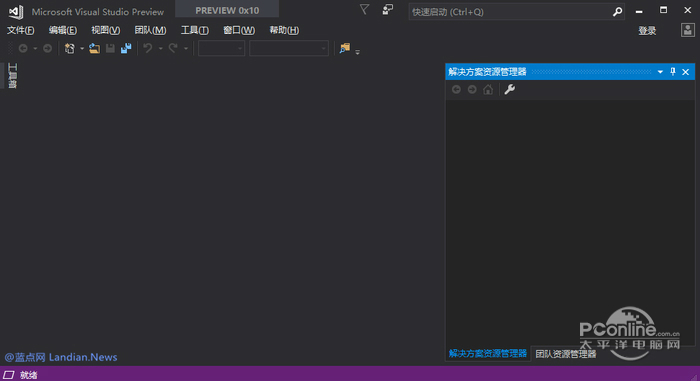
Task: Click the Solution Explorer forward arrow
Action: pos(472,90)
